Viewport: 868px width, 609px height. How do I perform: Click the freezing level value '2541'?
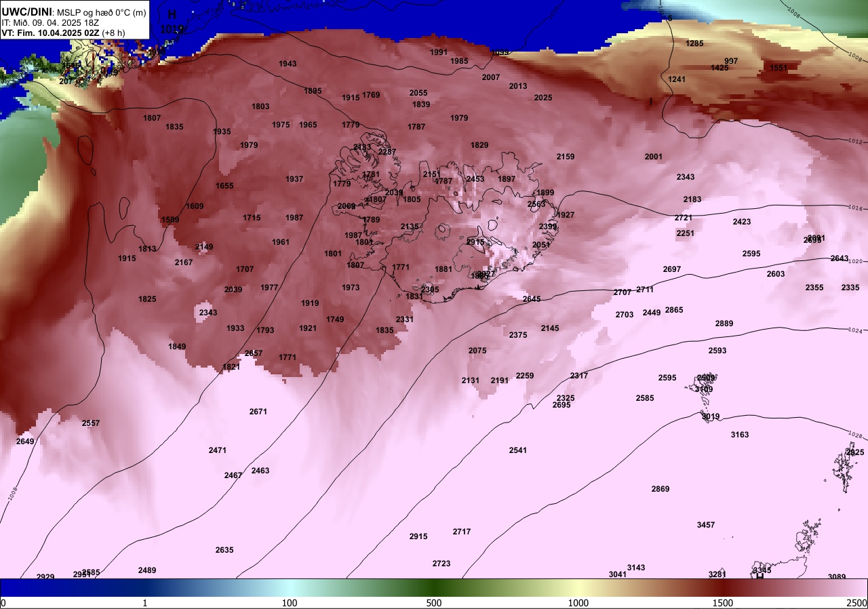[x=518, y=450]
